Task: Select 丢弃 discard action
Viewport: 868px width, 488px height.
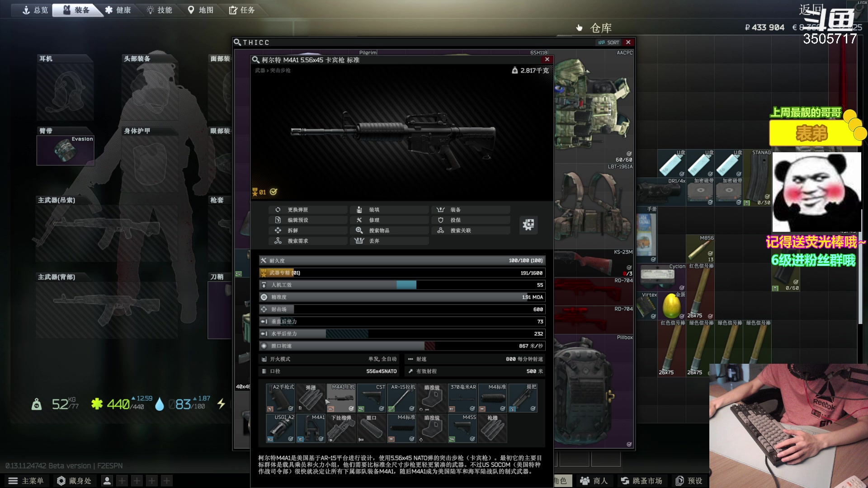Action: [x=389, y=241]
